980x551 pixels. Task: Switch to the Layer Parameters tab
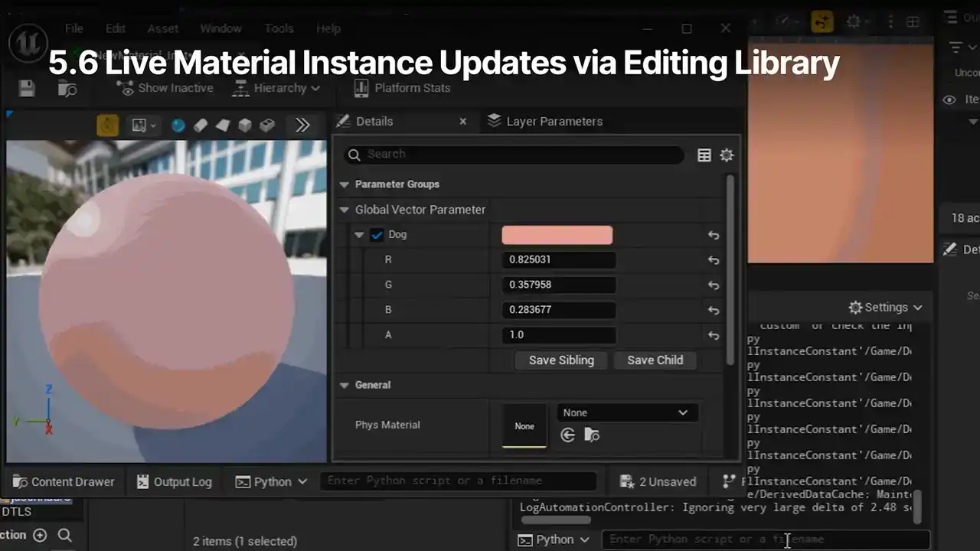[x=545, y=121]
